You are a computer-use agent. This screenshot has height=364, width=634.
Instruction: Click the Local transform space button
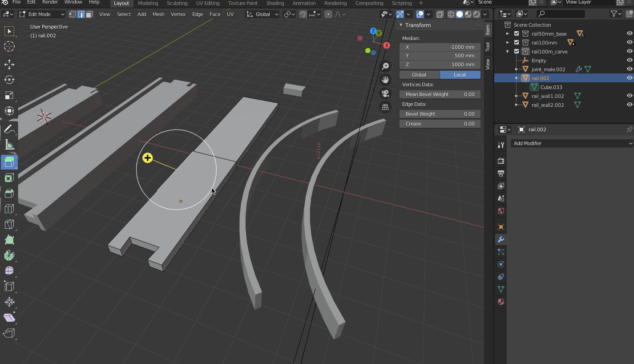click(x=460, y=75)
